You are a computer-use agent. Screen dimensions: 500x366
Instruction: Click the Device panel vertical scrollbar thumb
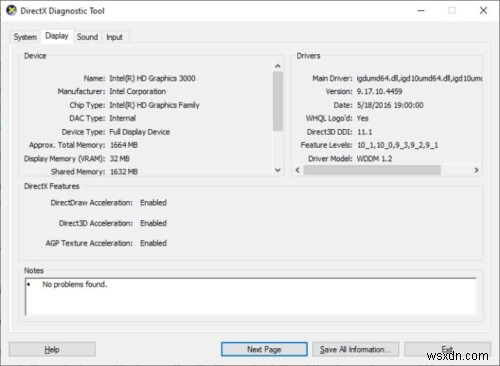(x=278, y=101)
